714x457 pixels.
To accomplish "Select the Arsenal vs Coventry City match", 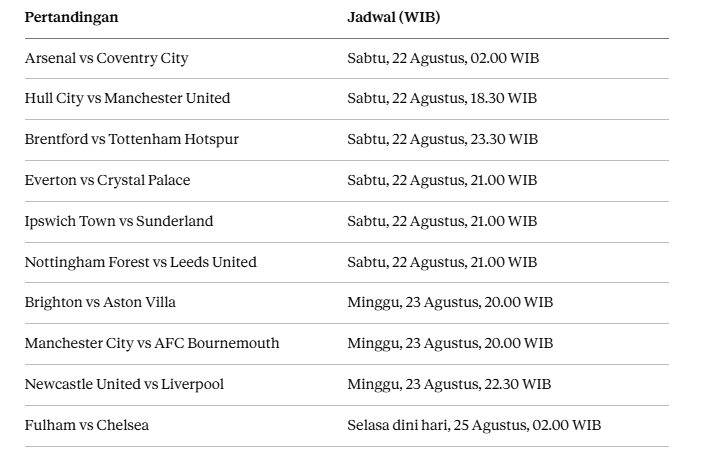I will point(107,58).
